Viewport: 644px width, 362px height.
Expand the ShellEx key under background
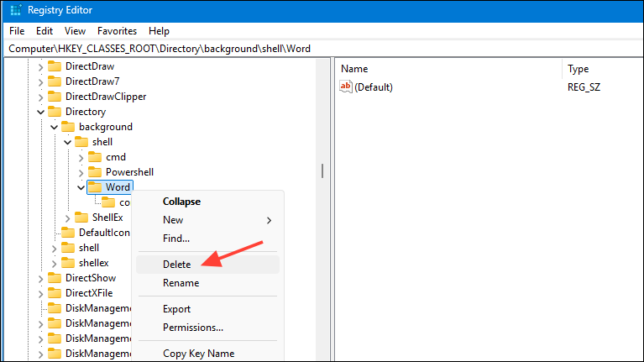[67, 218]
